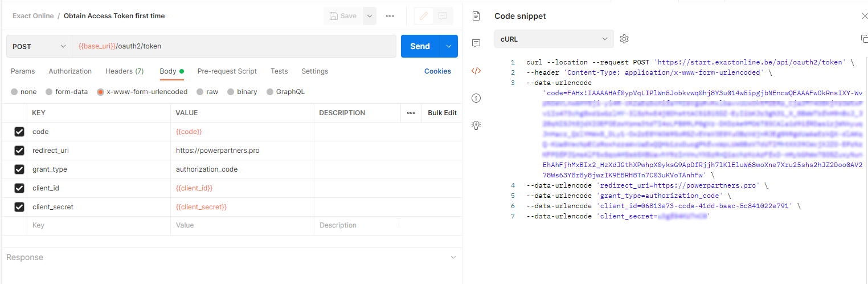Switch to the Params tab
This screenshot has width=868, height=284.
[23, 71]
